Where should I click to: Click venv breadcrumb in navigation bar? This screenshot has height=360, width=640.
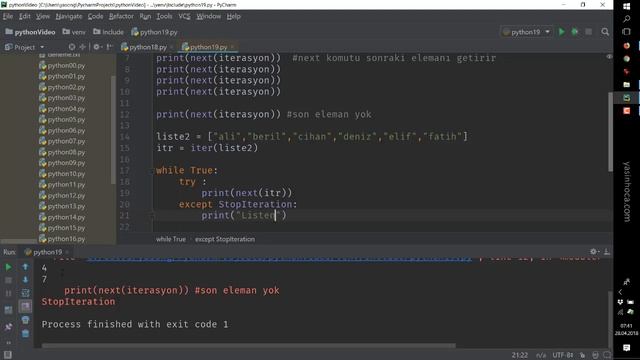[x=74, y=32]
